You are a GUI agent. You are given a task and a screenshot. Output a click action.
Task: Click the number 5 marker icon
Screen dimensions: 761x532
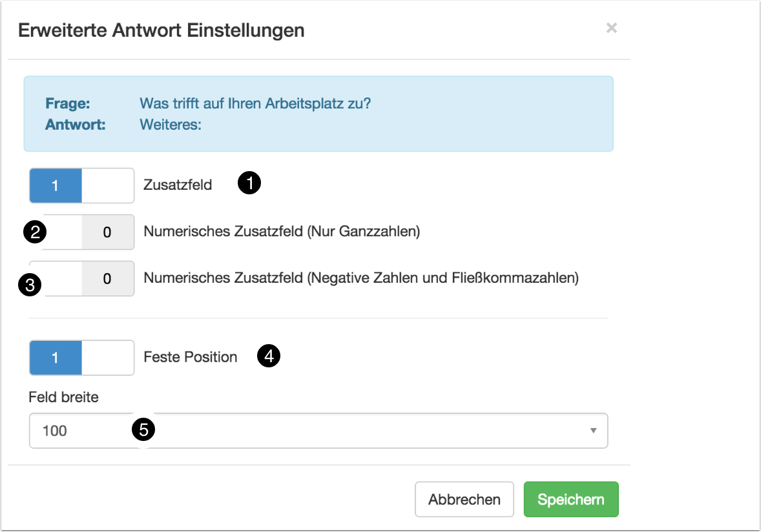click(143, 428)
